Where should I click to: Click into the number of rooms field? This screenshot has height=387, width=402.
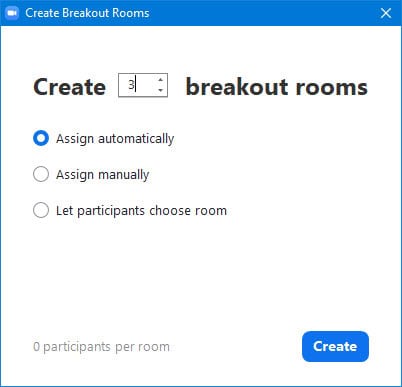coord(143,85)
